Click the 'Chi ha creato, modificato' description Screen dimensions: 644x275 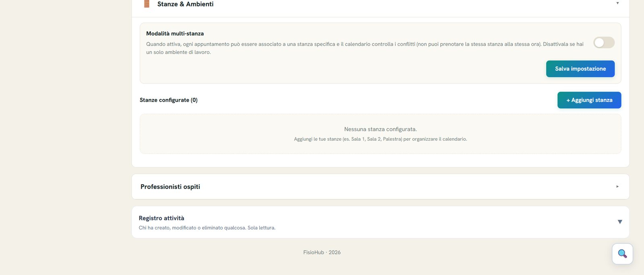pyautogui.click(x=207, y=228)
